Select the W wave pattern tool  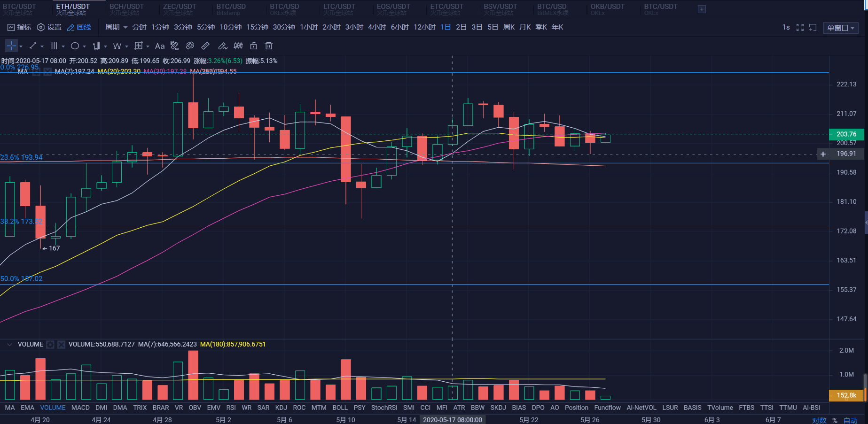tap(117, 46)
